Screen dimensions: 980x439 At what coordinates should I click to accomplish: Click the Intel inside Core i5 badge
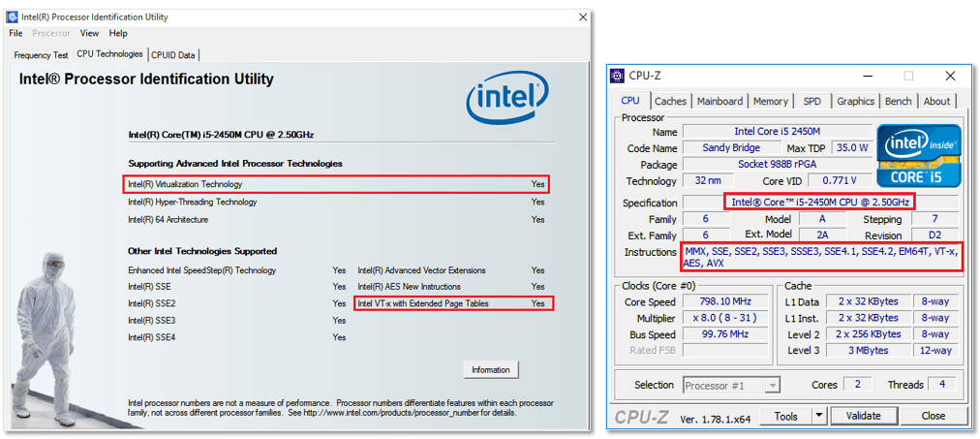918,155
